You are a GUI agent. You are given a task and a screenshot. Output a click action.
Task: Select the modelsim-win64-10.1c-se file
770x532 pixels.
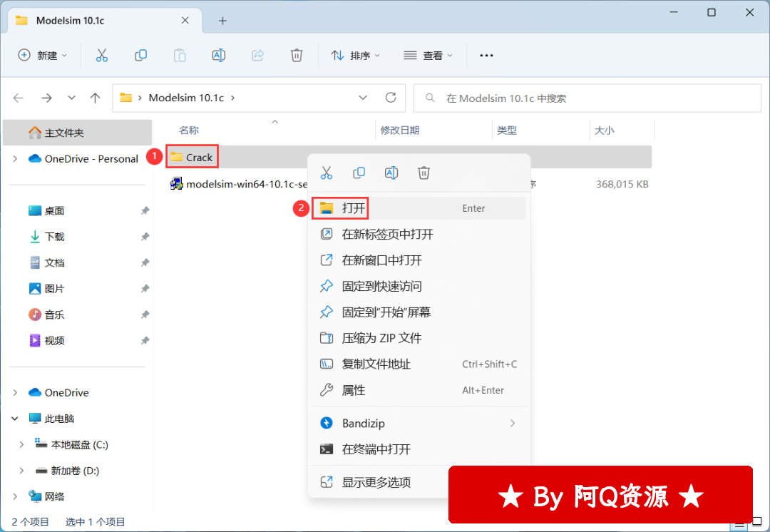pos(239,184)
